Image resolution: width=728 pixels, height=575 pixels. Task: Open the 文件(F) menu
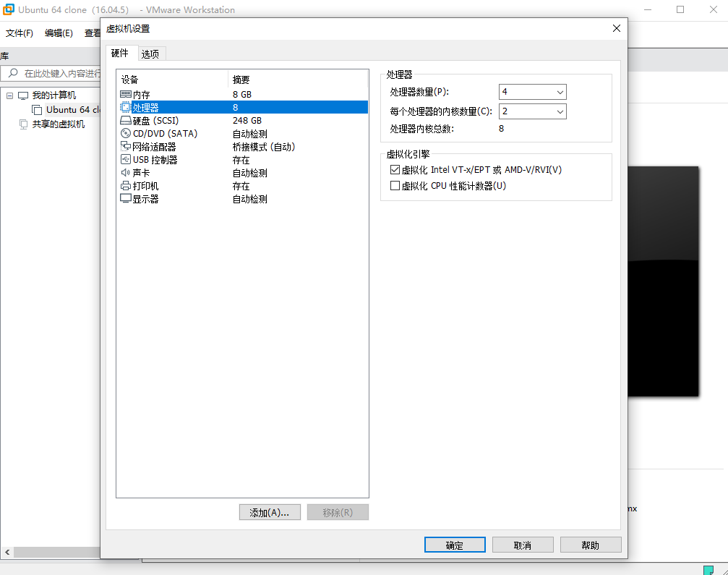tap(19, 33)
